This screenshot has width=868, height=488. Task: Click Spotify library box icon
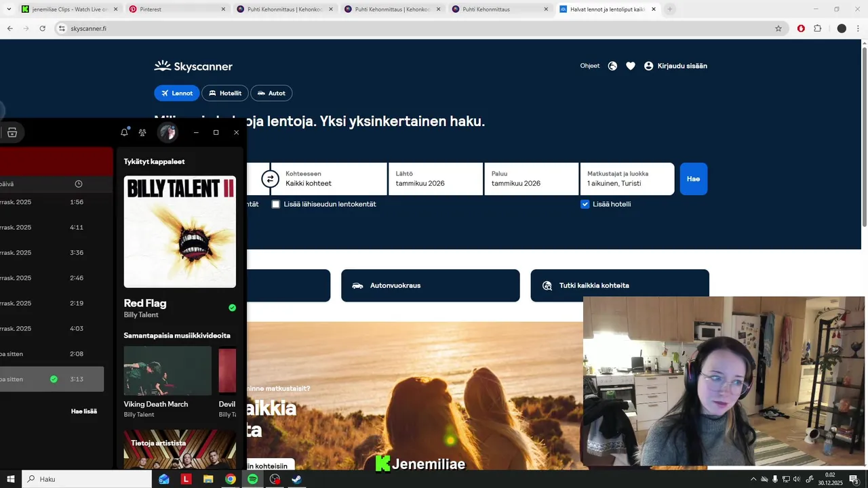pyautogui.click(x=12, y=132)
